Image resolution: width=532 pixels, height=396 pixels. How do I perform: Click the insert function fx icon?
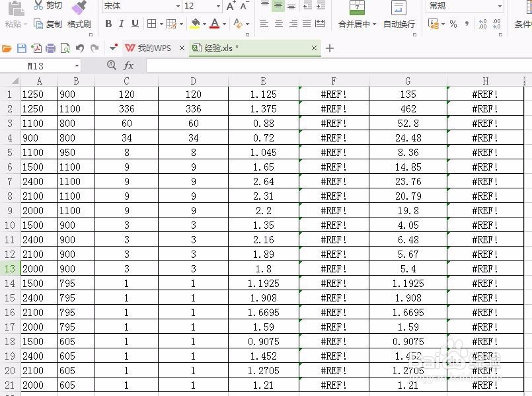(128, 65)
